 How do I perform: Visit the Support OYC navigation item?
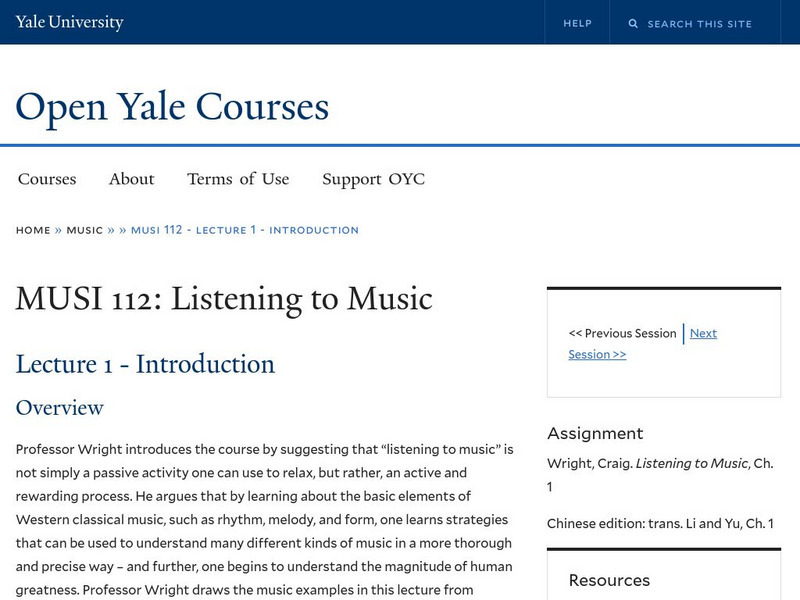click(x=373, y=179)
